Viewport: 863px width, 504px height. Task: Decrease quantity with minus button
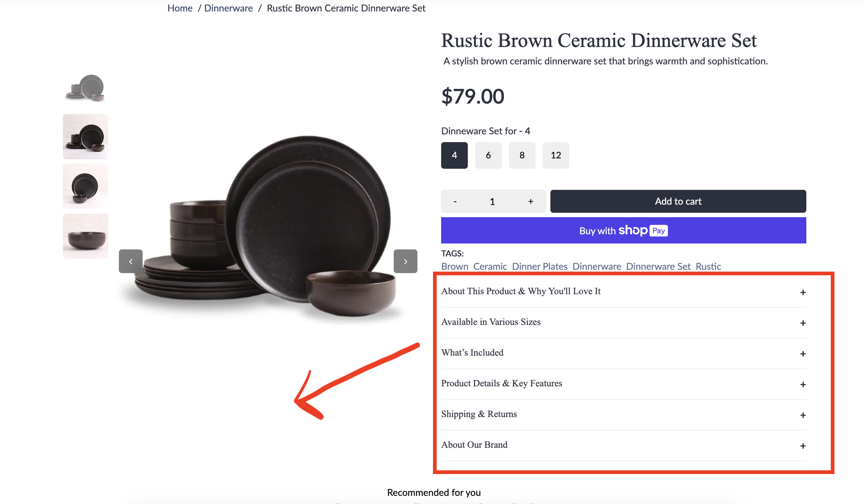[455, 202]
